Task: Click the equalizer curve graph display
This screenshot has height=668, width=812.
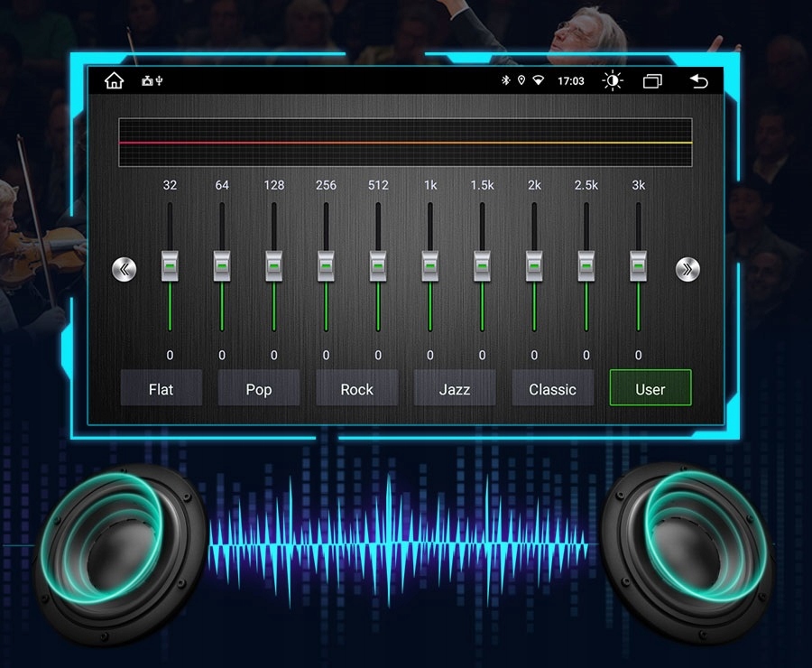Action: (405, 143)
